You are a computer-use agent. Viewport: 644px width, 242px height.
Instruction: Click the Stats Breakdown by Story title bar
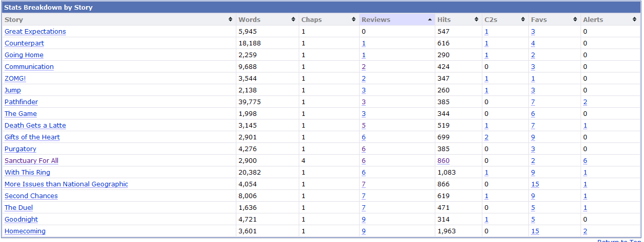(321, 8)
